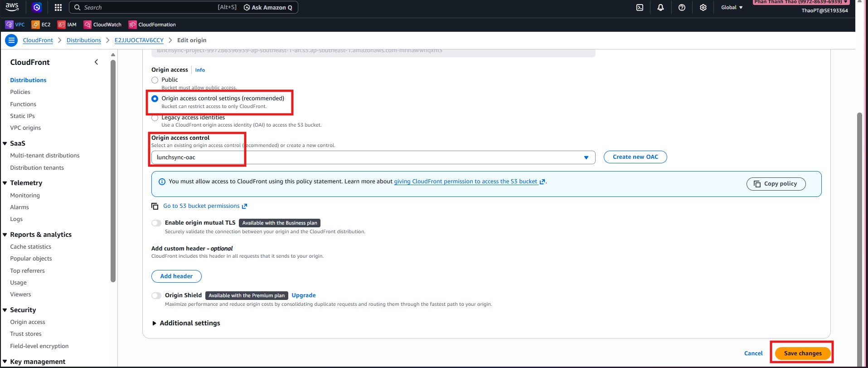Launch CloudShell terminal icon

[x=640, y=7]
